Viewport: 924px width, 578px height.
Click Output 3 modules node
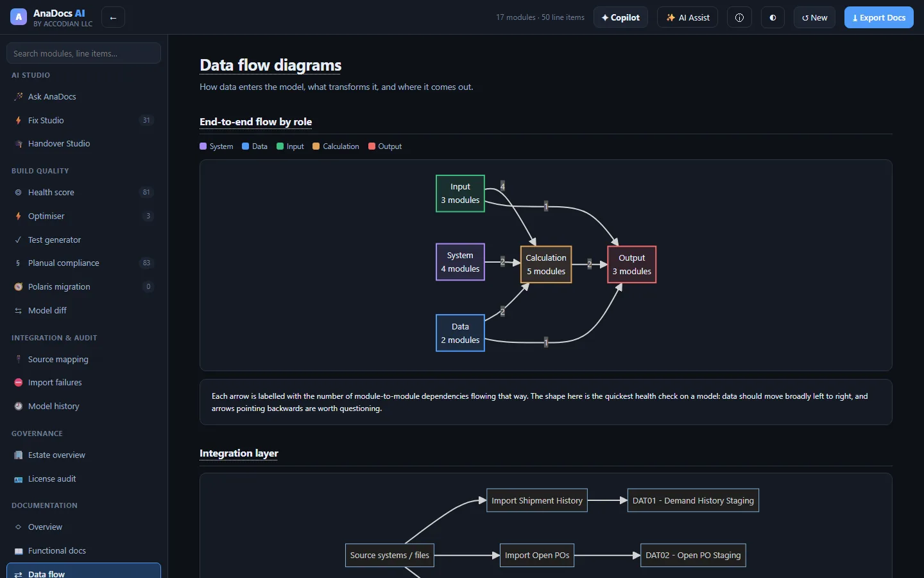632,265
